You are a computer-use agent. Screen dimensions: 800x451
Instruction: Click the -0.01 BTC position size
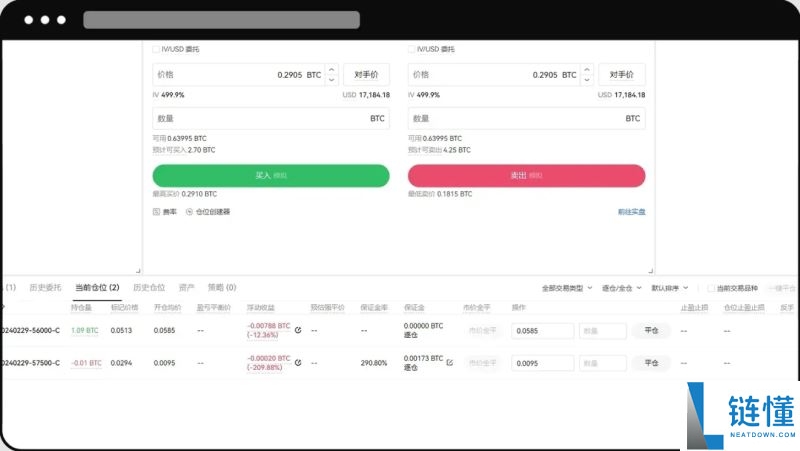tap(86, 363)
